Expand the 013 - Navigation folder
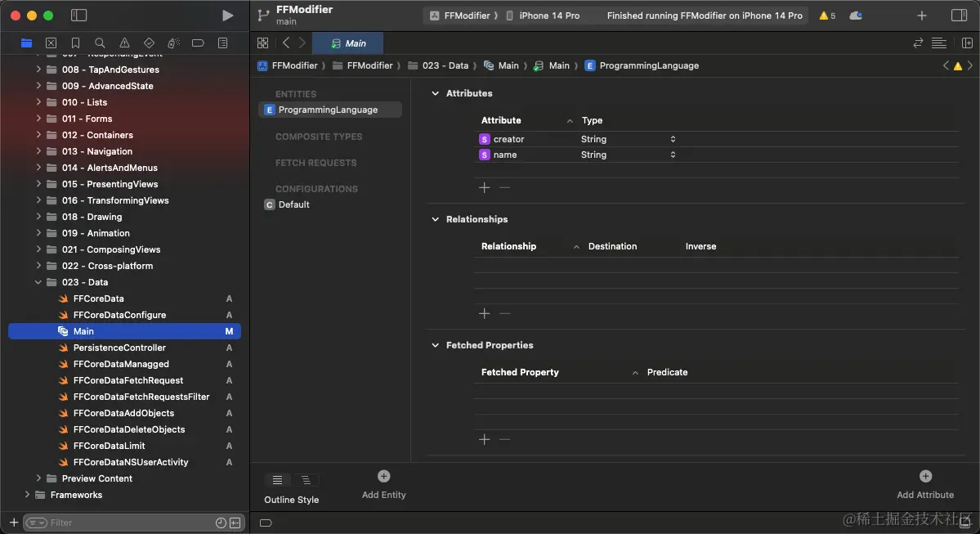The image size is (980, 534). coord(38,151)
